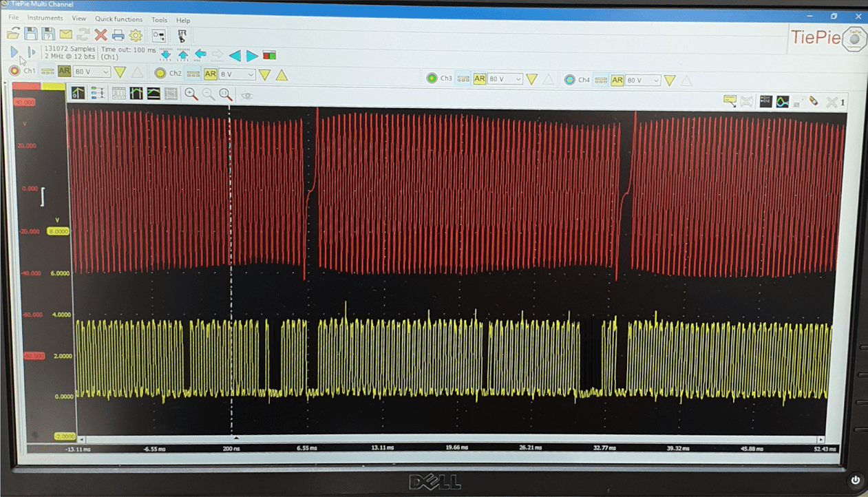Open Ch2 8 V range dropdown
The image size is (868, 497).
click(x=237, y=74)
